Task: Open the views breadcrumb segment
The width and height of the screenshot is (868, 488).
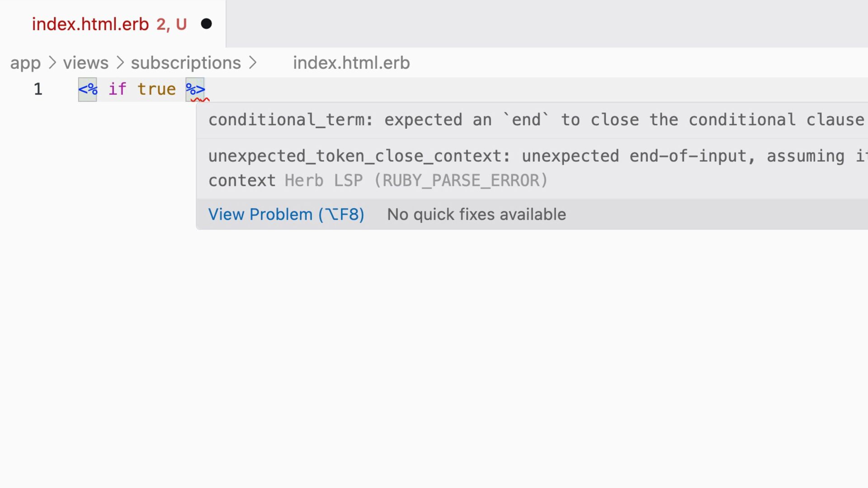Action: coord(85,63)
